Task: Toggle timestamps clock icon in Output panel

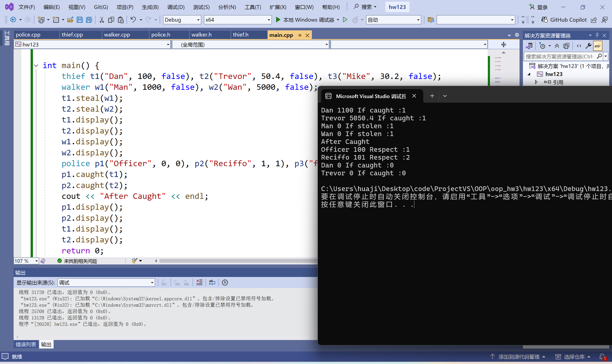Action: click(225, 282)
